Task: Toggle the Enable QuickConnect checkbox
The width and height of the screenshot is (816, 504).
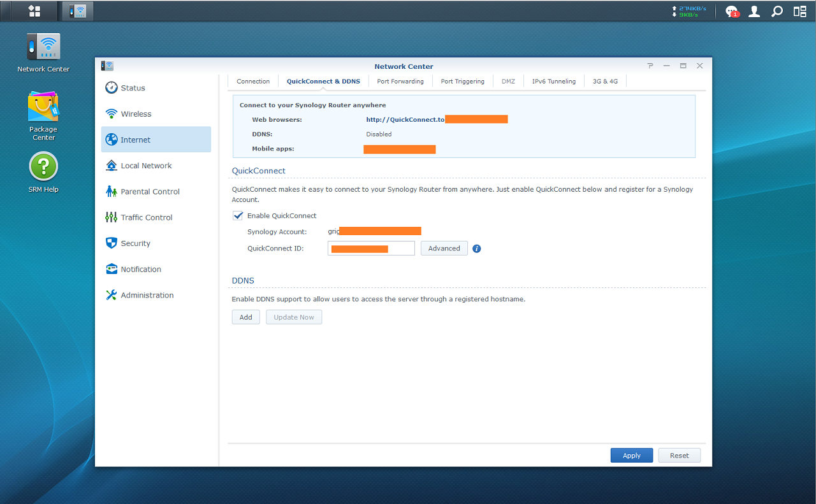Action: tap(238, 216)
